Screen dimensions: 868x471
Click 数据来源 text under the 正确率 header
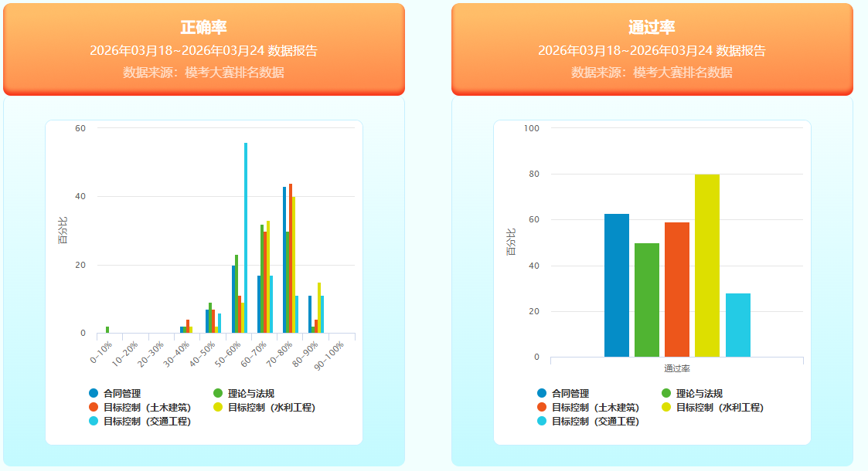[x=203, y=73]
